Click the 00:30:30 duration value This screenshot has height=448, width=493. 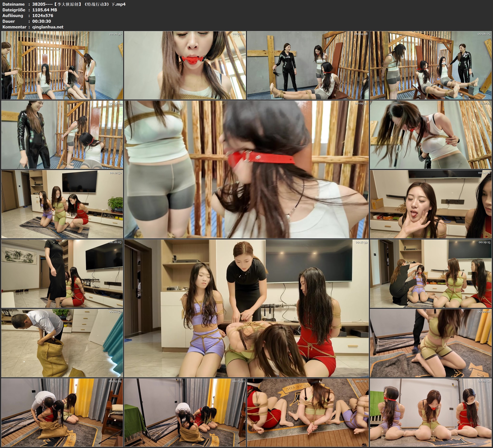point(42,21)
